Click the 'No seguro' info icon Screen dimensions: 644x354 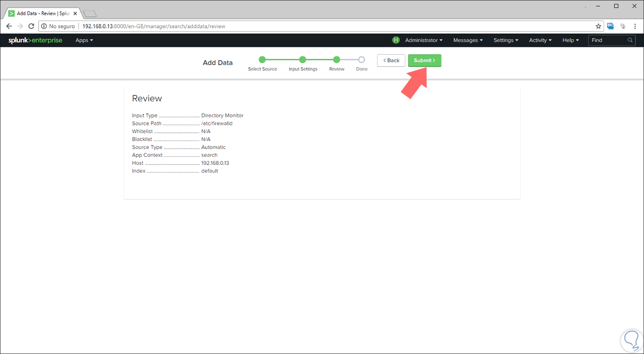click(x=43, y=26)
